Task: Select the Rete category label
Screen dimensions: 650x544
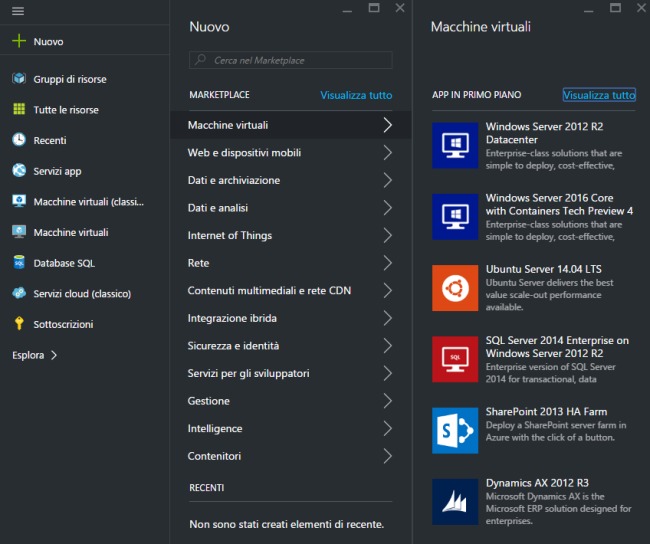Action: [x=198, y=263]
